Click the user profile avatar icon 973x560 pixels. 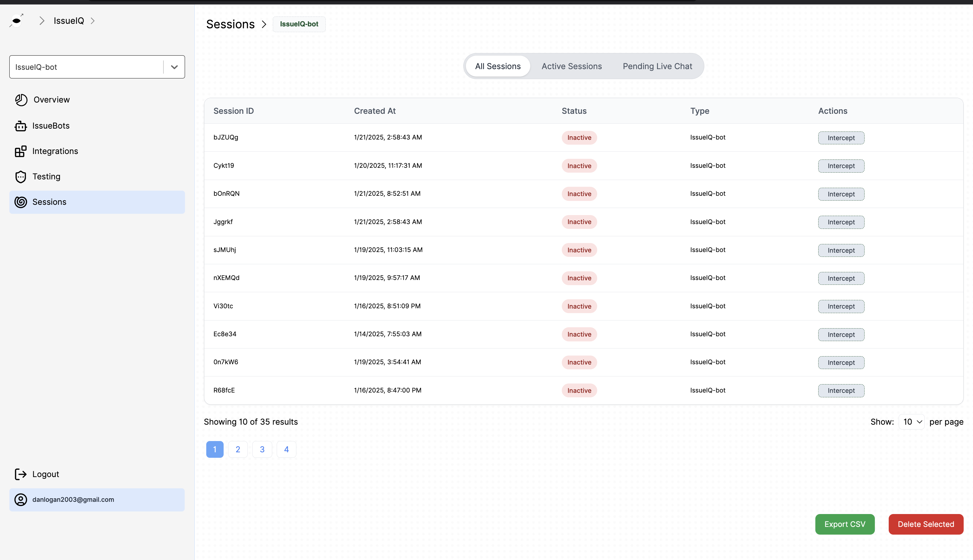coord(20,500)
